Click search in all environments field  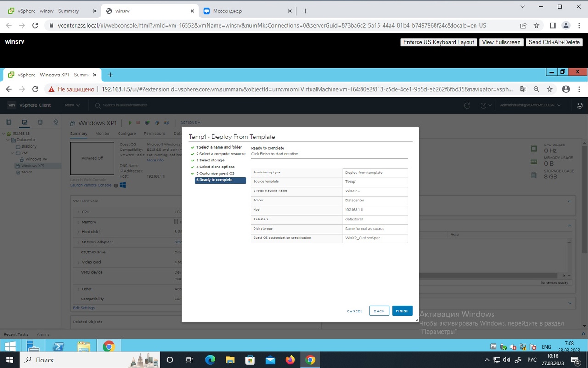tap(125, 105)
